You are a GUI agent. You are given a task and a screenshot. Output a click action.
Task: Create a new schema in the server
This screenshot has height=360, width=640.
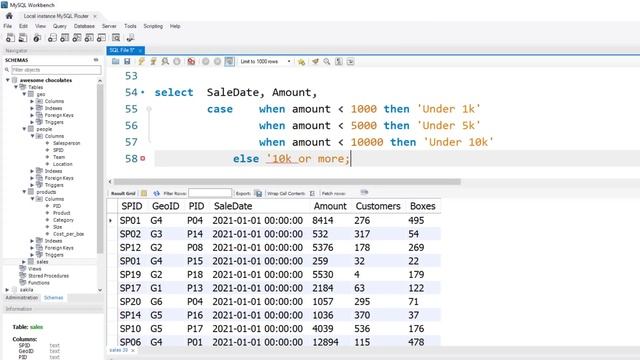coord(52,38)
